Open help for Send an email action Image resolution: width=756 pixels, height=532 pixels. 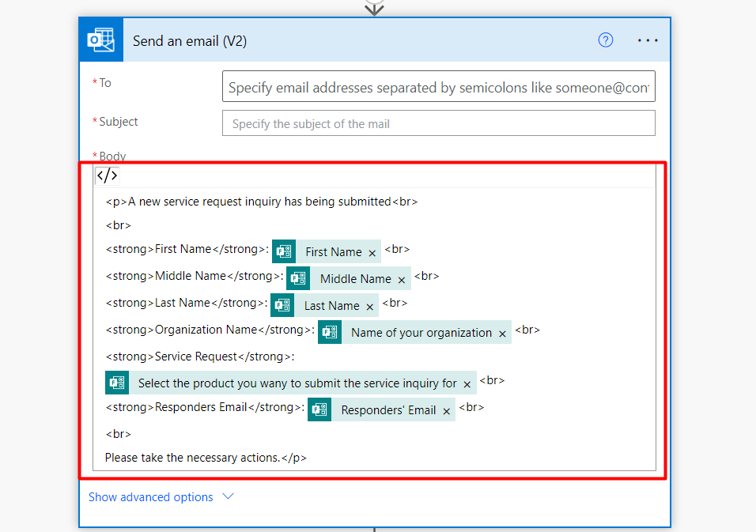tap(606, 40)
